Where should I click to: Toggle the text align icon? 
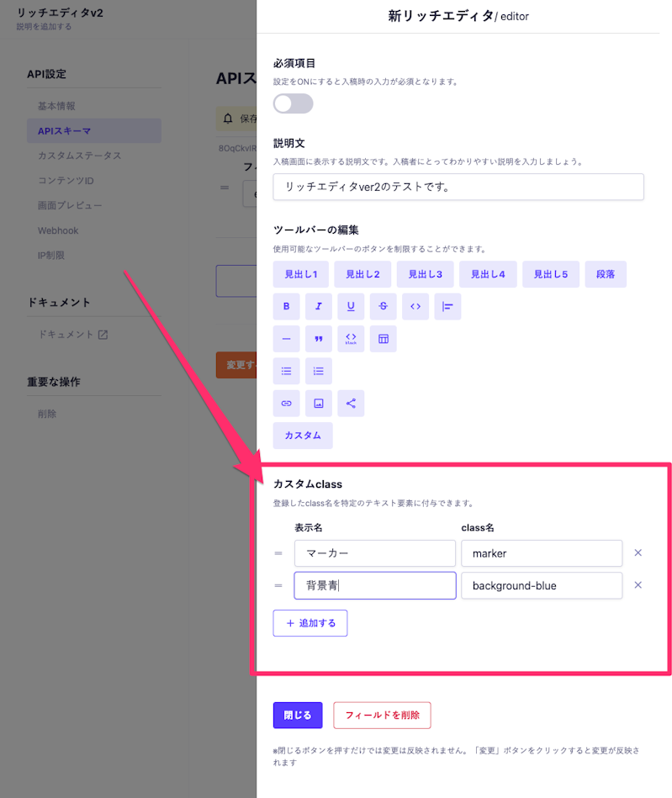click(x=448, y=306)
